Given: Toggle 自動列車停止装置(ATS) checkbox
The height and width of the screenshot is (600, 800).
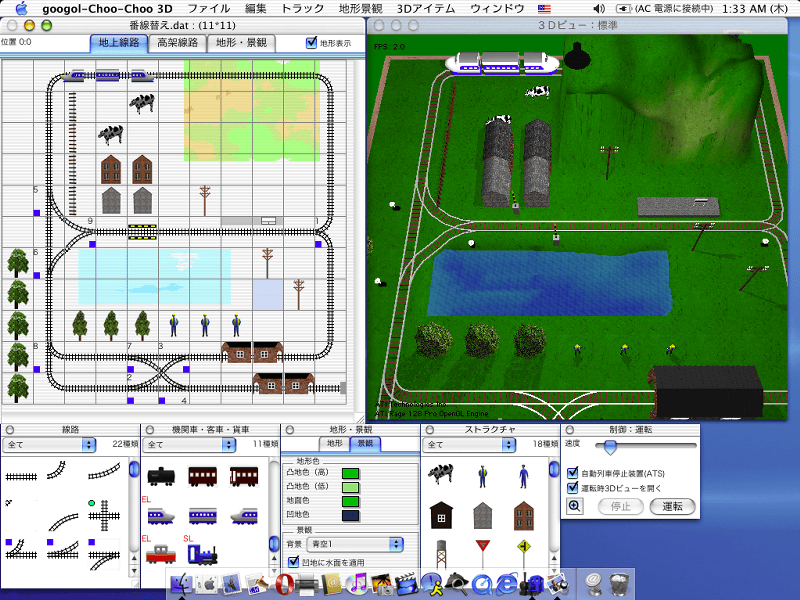Looking at the screenshot, I should (572, 472).
